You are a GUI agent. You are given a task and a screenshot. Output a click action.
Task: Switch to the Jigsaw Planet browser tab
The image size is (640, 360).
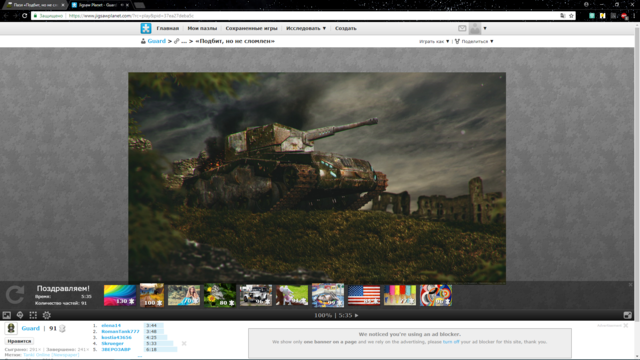(100, 5)
